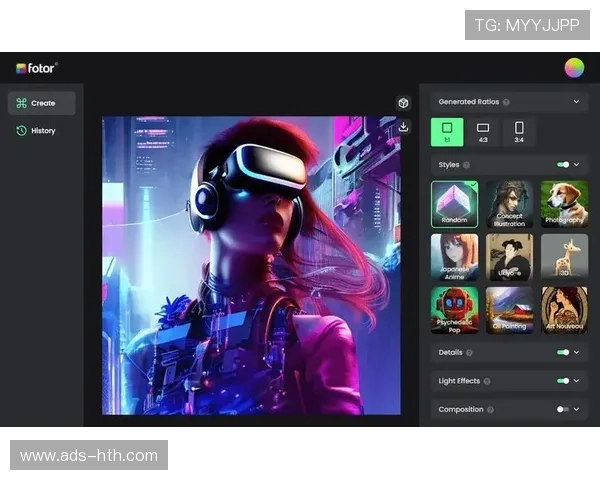Screen dimensions: 600x480
Task: Enable the Composition toggle
Action: coord(563,409)
